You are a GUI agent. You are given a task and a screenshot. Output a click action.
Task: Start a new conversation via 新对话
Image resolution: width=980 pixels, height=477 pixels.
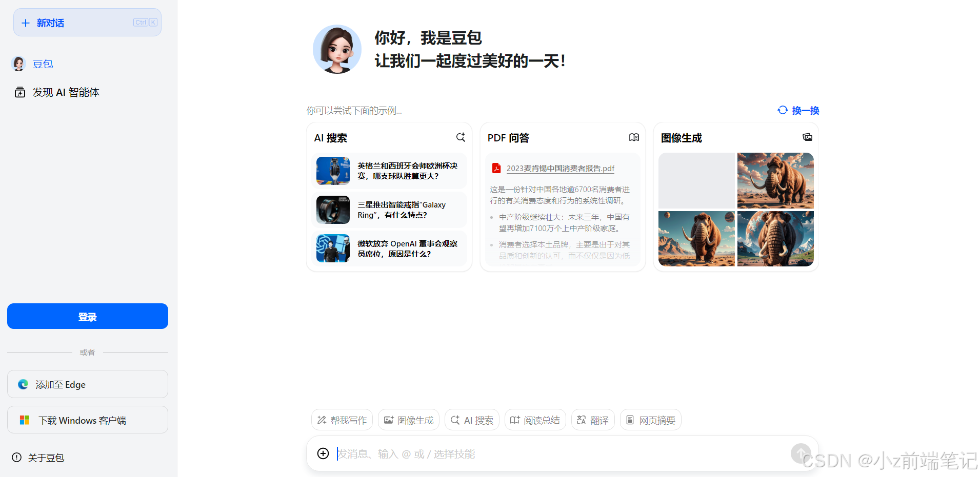(87, 23)
